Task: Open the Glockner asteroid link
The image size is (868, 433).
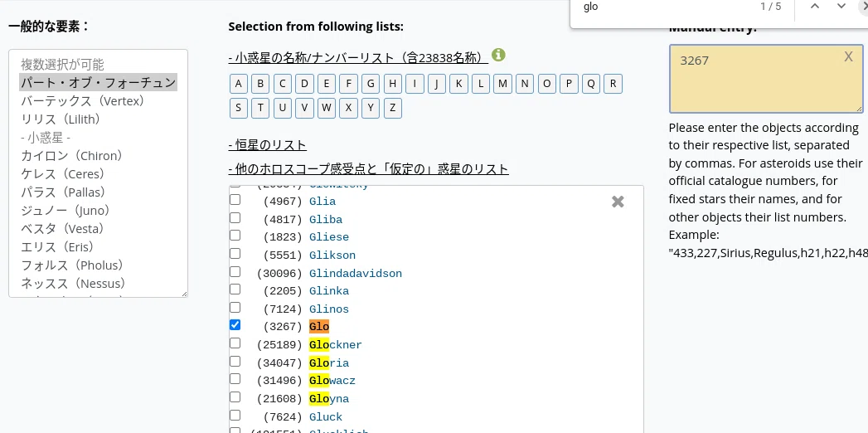Action: 336,345
